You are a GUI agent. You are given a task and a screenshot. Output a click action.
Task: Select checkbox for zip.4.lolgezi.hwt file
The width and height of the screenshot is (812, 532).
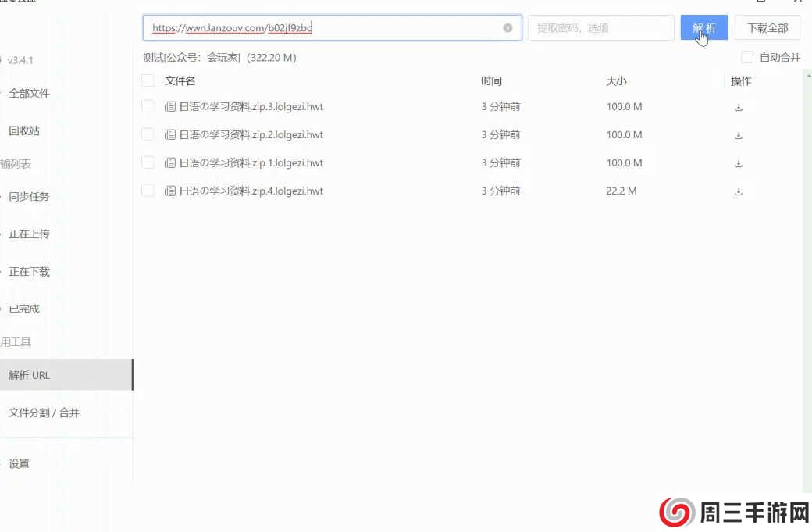point(148,191)
